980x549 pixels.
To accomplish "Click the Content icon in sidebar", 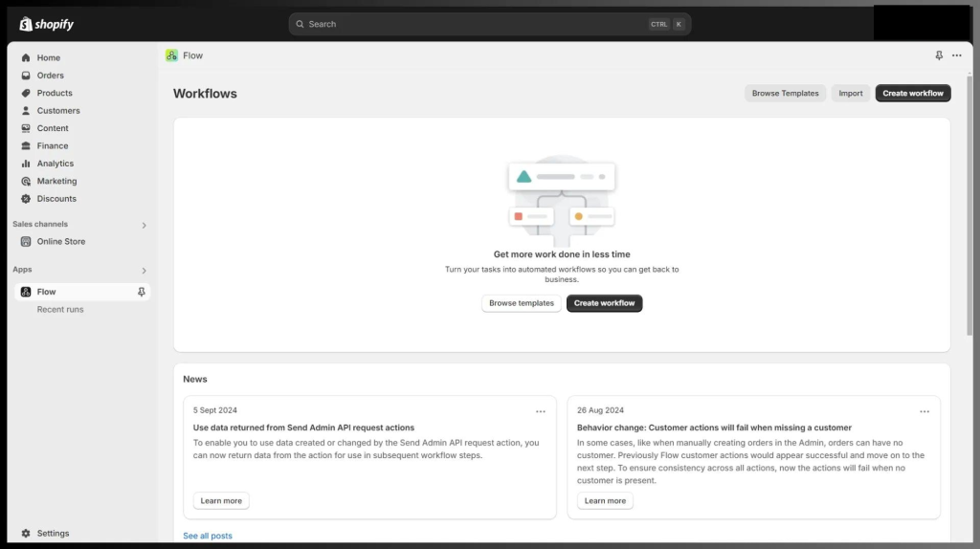I will pyautogui.click(x=26, y=128).
